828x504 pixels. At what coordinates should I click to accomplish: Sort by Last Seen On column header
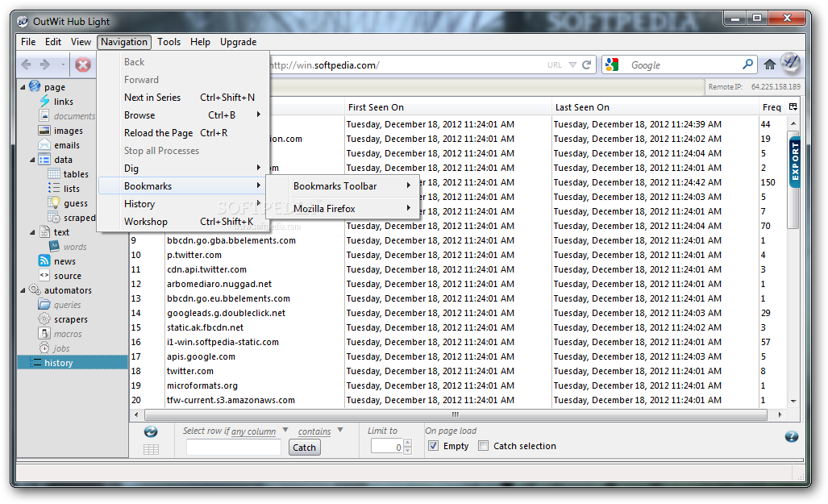655,107
